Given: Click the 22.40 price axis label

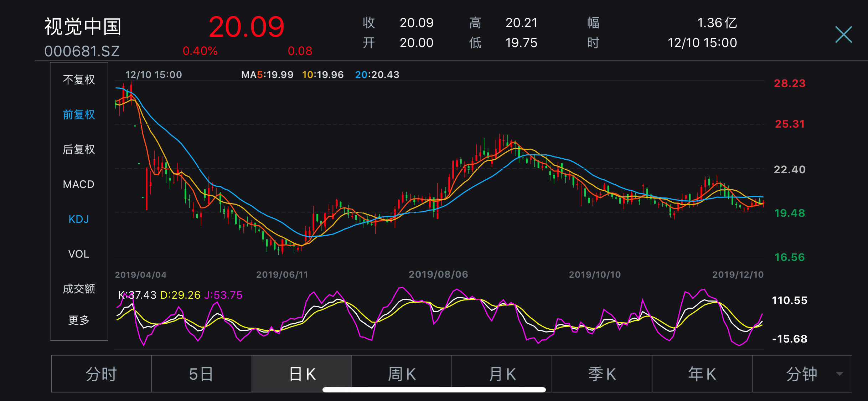Looking at the screenshot, I should [x=790, y=170].
